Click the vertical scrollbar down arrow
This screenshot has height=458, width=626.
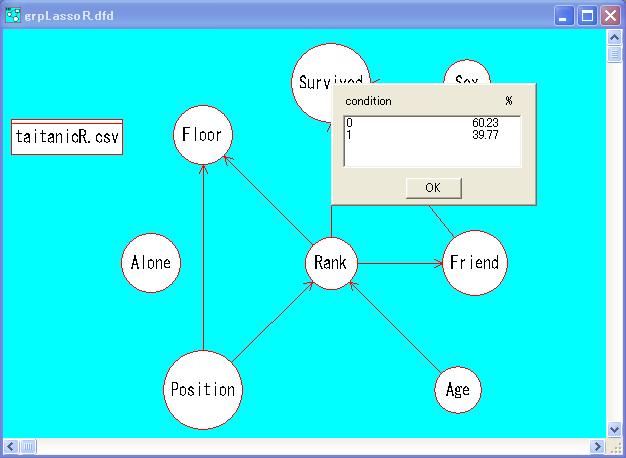614,428
